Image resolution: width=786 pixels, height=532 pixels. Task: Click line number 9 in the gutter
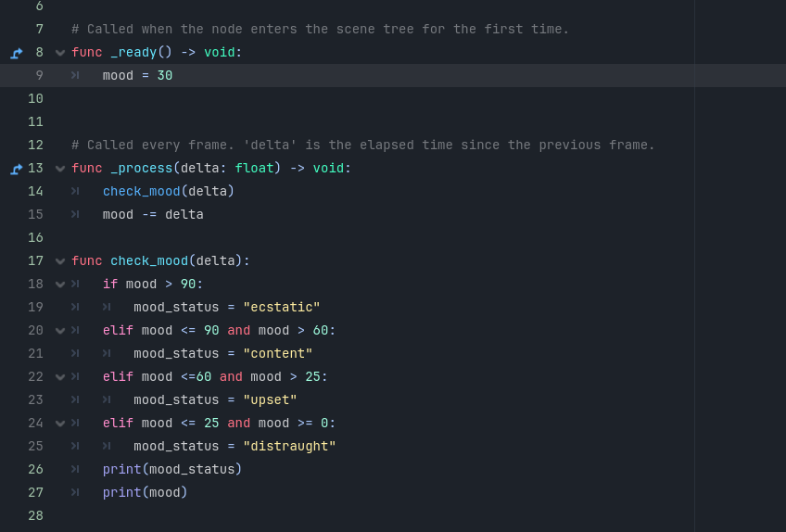[x=39, y=76]
